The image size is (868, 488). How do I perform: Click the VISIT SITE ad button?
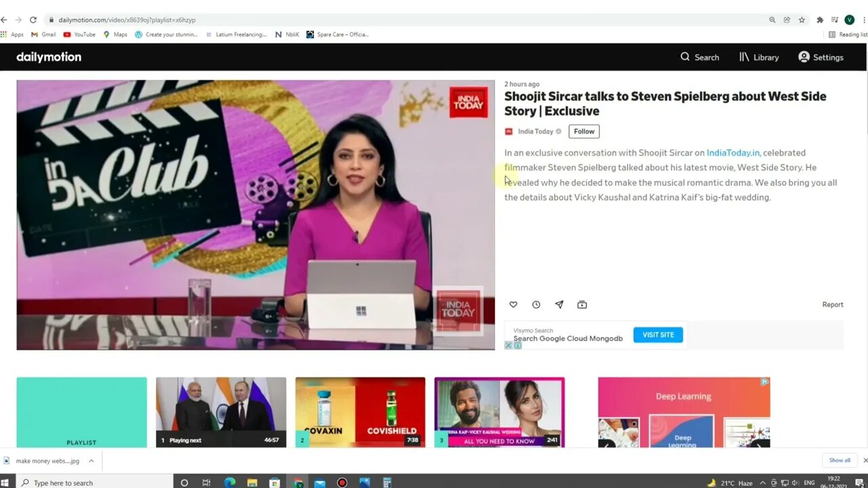[658, 335]
